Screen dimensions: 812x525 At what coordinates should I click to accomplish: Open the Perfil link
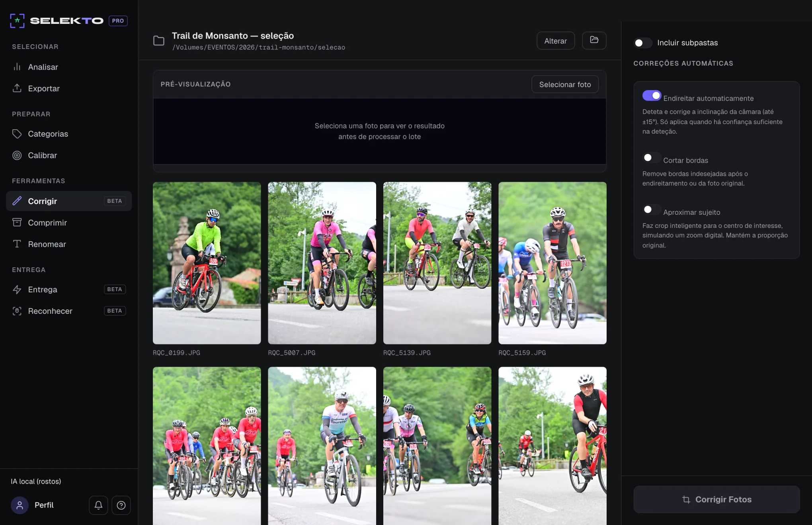[x=44, y=505]
